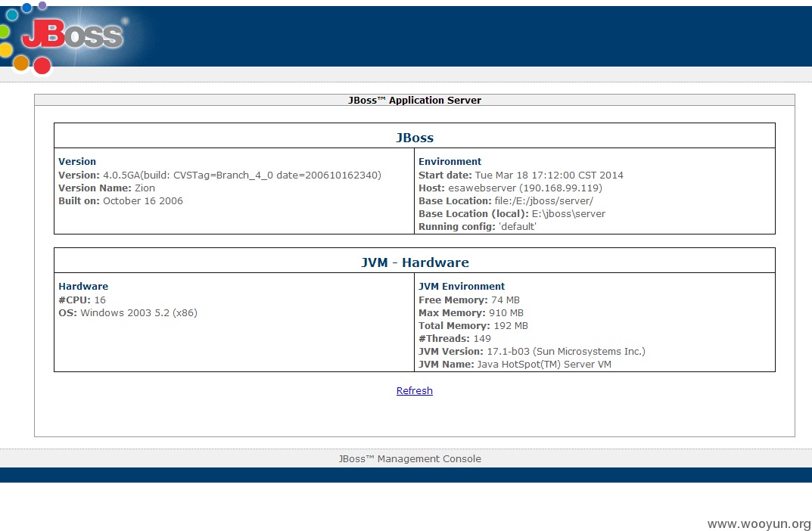Click Base Location (local) E:\jboss\server value

[568, 214]
